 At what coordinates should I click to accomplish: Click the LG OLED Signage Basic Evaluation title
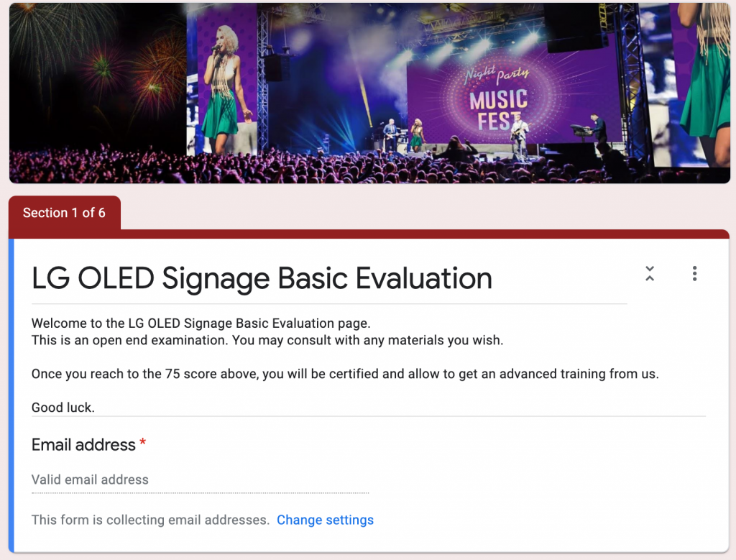262,279
